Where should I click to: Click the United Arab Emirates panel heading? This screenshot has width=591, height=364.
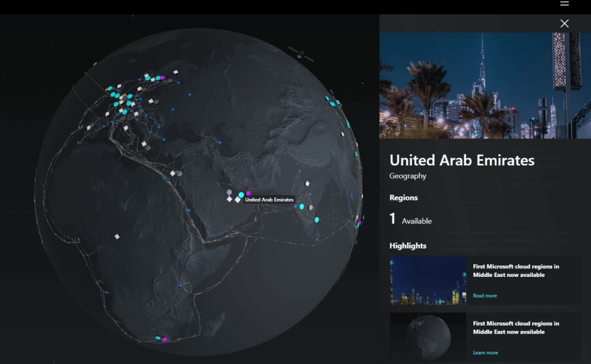[462, 160]
